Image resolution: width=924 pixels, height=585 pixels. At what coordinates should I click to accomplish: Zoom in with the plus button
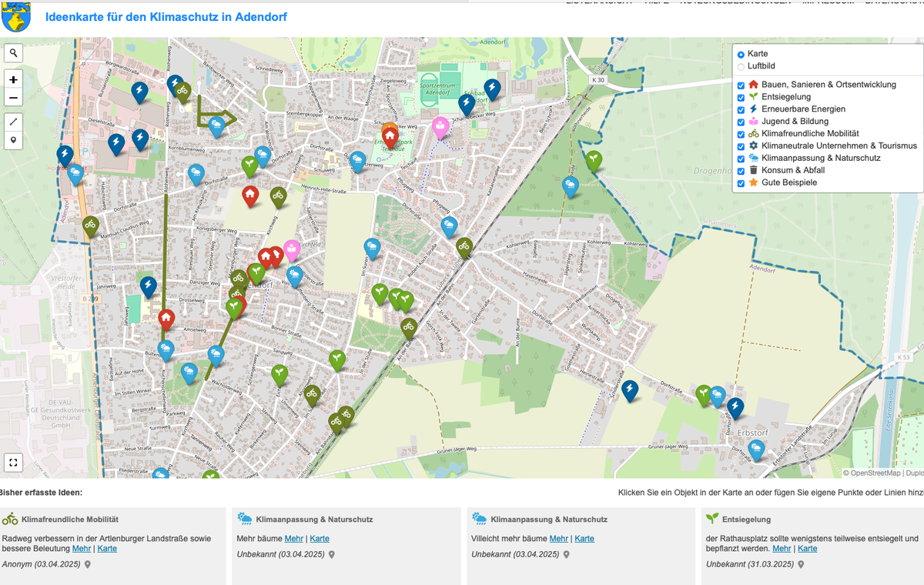point(14,80)
